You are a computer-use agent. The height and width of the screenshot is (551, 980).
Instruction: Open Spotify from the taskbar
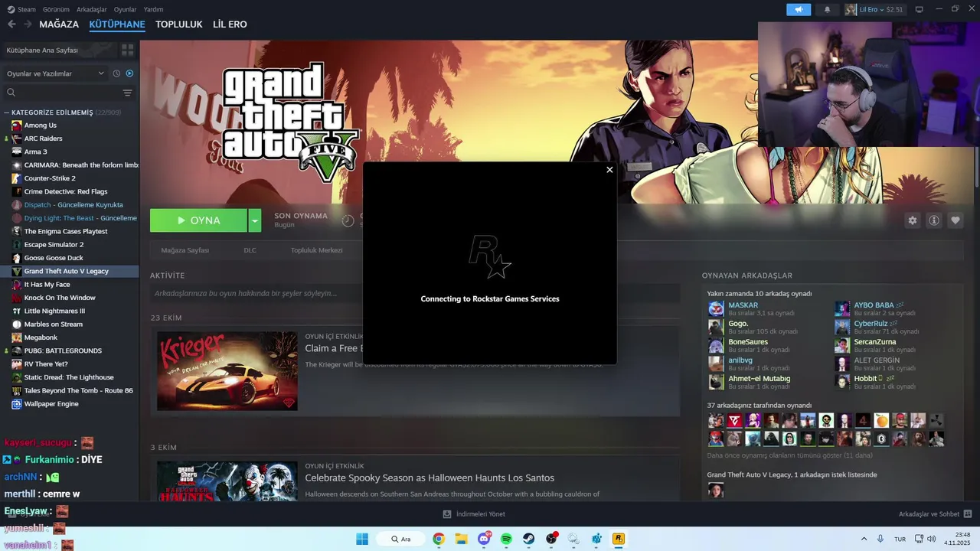tap(506, 539)
